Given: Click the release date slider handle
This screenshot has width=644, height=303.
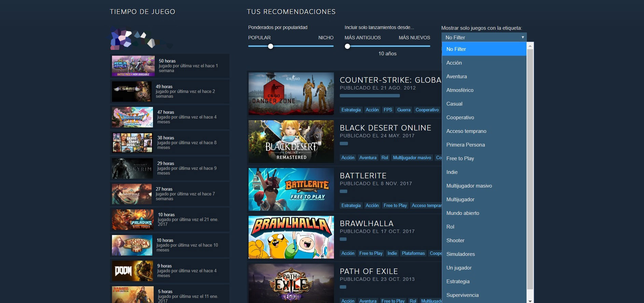Looking at the screenshot, I should (347, 46).
